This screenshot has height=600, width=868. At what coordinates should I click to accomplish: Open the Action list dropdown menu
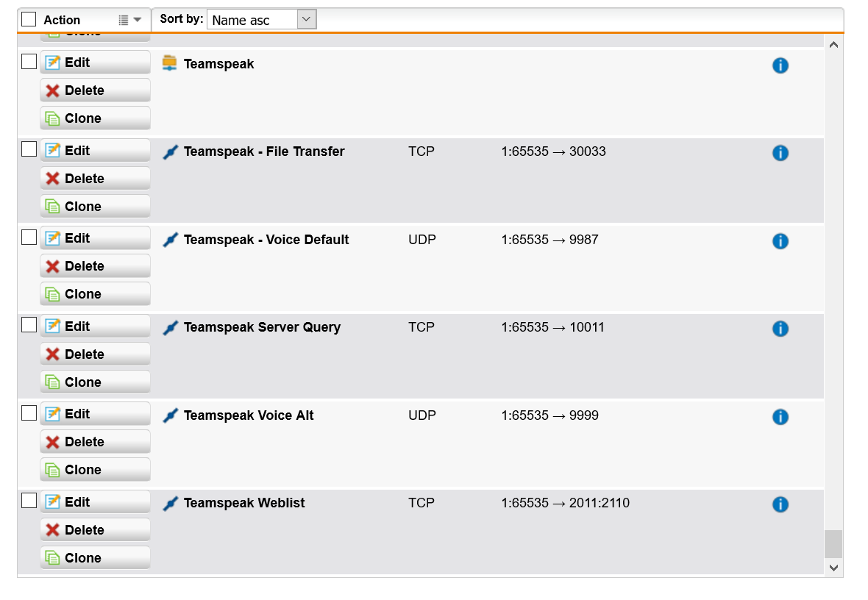(x=130, y=20)
